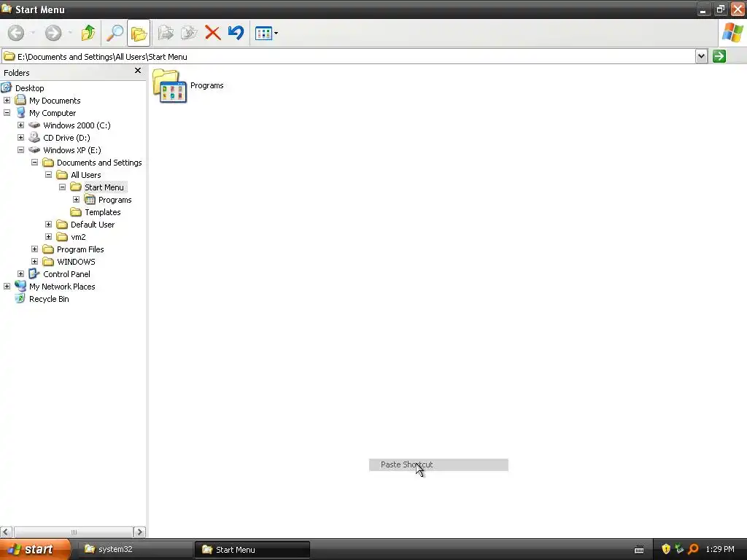The width and height of the screenshot is (747, 560).
Task: Expand Programs node in tree
Action: [x=76, y=200]
